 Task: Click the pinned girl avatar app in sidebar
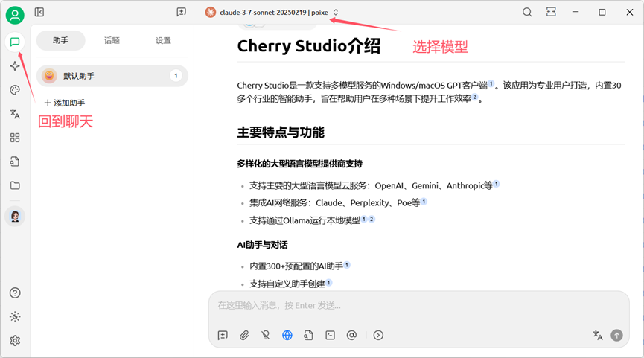[15, 216]
